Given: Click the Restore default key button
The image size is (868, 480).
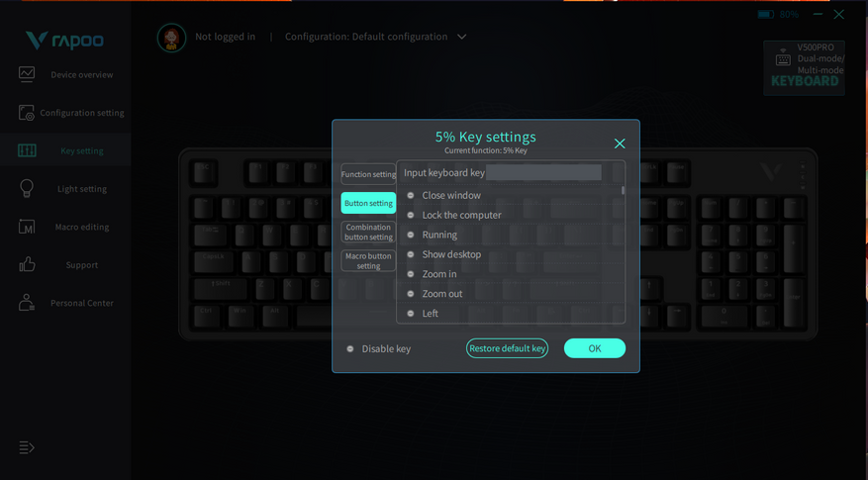Looking at the screenshot, I should (x=507, y=348).
